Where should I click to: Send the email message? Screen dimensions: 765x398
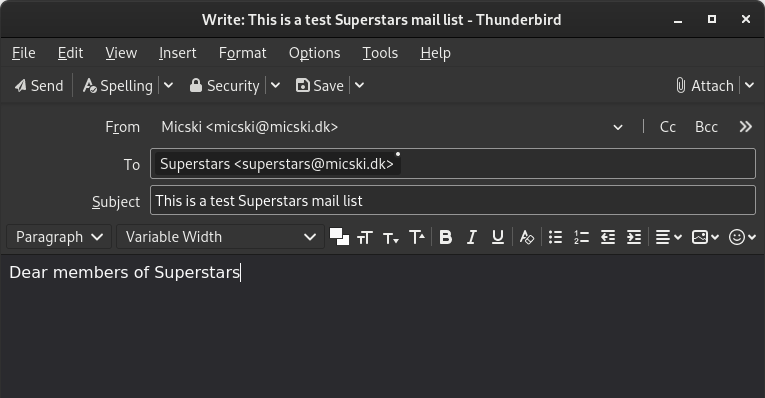click(39, 85)
